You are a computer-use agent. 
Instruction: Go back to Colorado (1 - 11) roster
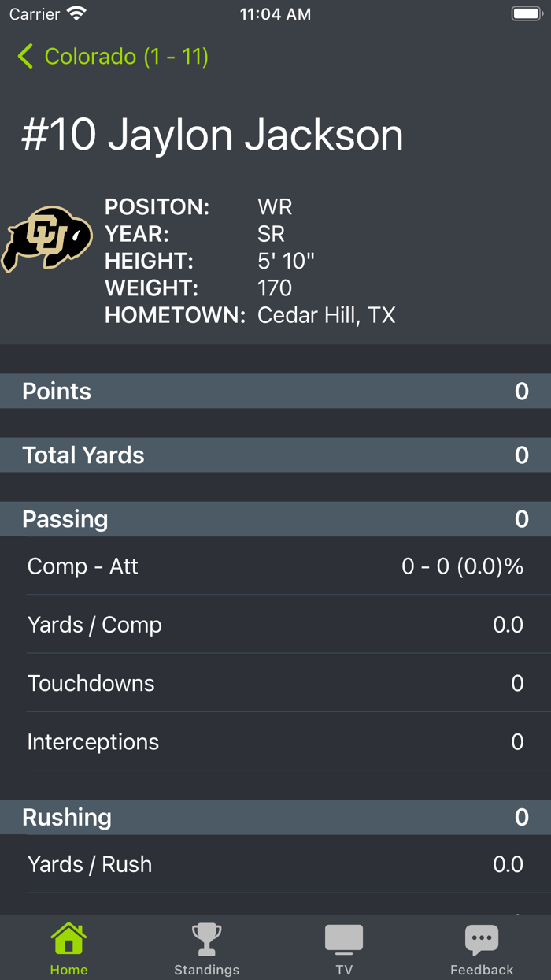click(110, 57)
